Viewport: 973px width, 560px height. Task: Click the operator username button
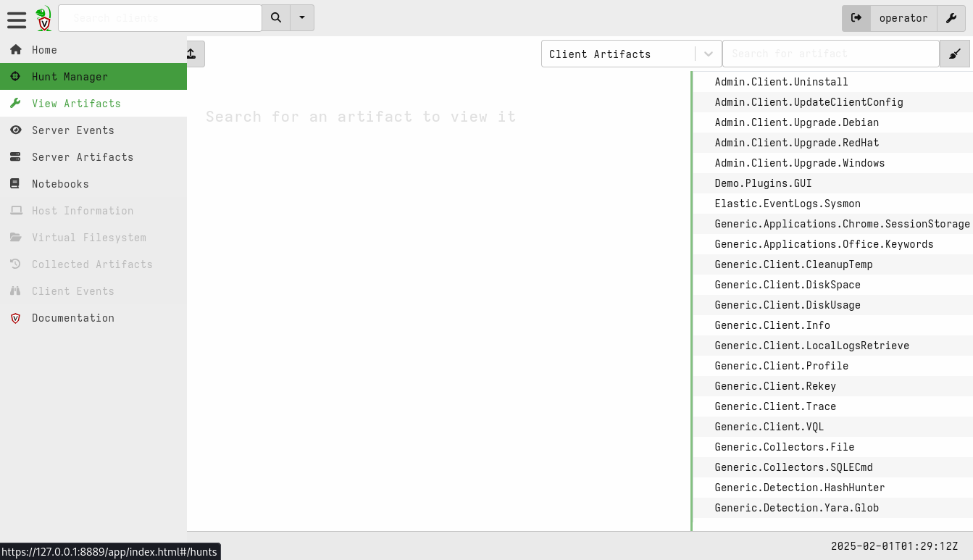click(x=903, y=18)
